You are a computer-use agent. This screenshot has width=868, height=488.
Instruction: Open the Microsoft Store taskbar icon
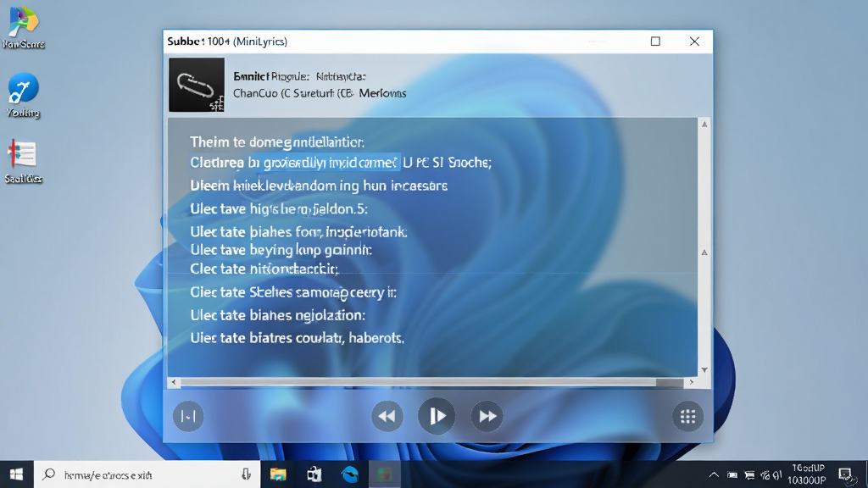(x=314, y=474)
